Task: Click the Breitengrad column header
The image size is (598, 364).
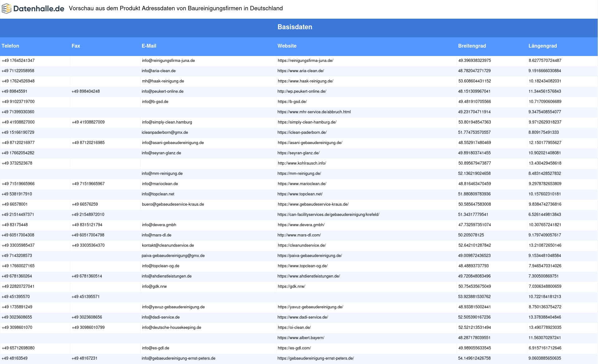Action: click(x=472, y=46)
